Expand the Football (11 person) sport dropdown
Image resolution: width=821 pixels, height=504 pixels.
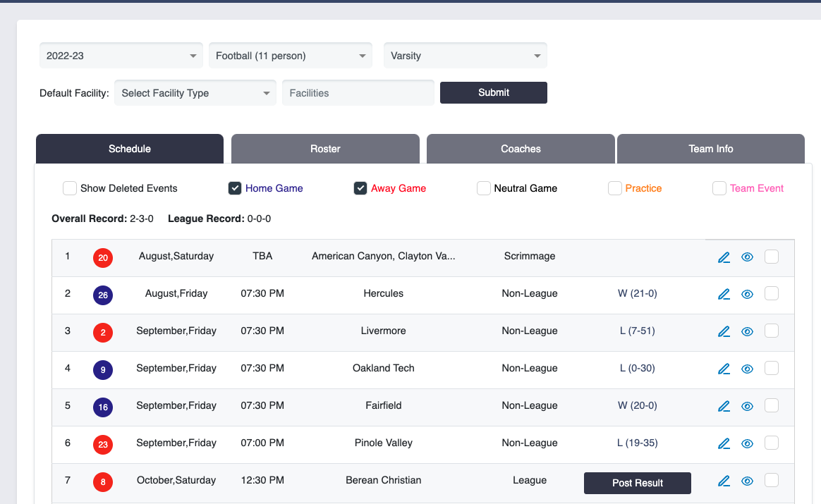[291, 56]
